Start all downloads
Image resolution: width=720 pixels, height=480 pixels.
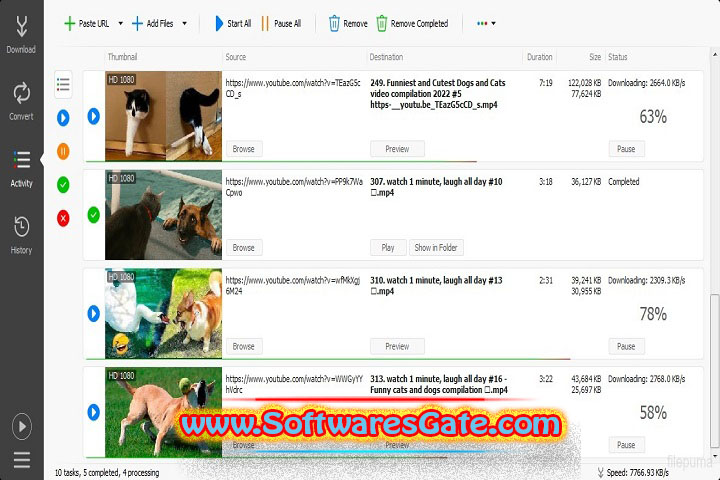pyautogui.click(x=233, y=23)
